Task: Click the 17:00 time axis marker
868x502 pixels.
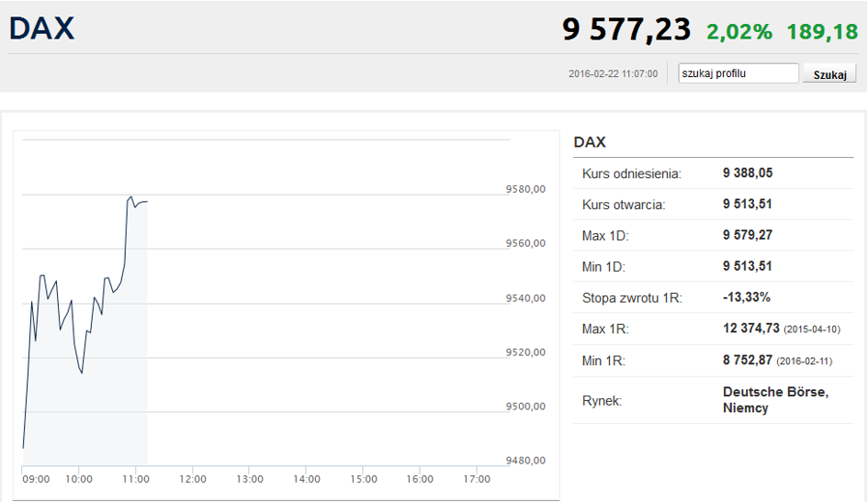Action: (477, 479)
